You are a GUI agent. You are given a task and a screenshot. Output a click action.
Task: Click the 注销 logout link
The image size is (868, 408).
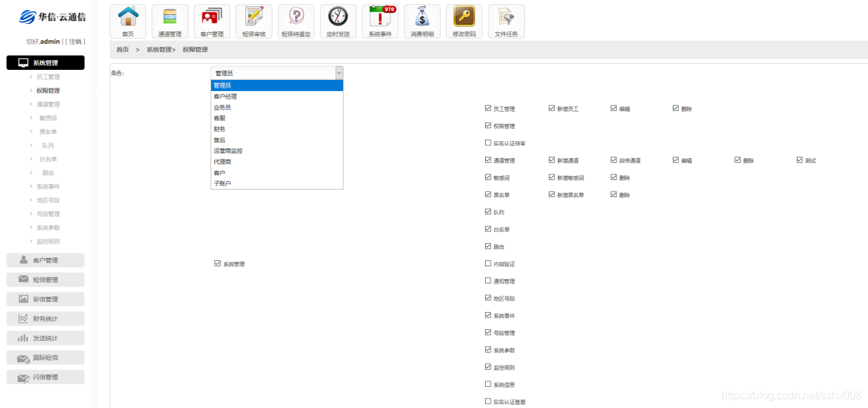coord(75,42)
